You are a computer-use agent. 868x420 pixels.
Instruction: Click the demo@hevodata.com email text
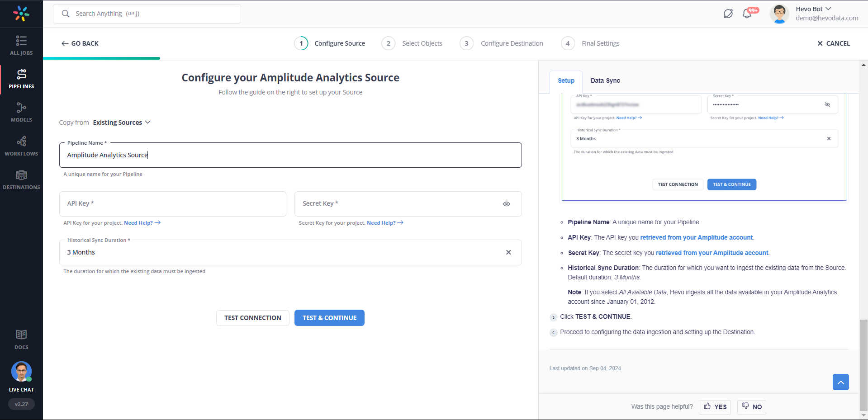coord(827,18)
